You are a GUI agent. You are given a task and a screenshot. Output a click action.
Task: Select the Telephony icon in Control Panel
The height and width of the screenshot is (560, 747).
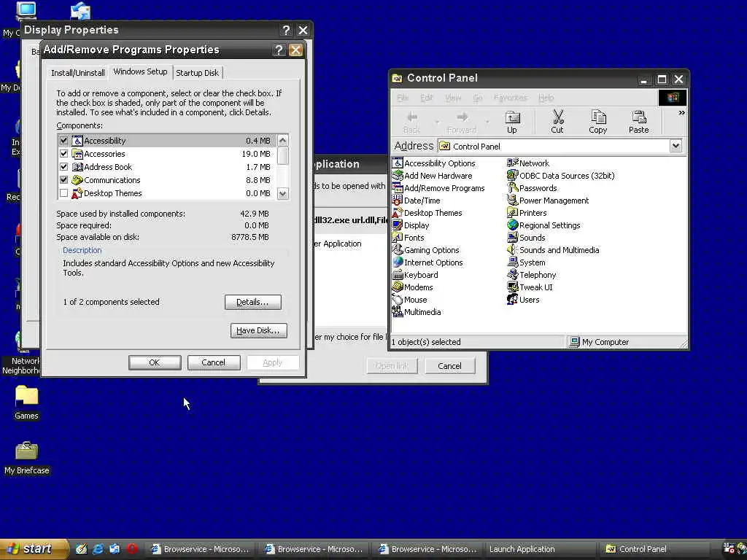512,275
